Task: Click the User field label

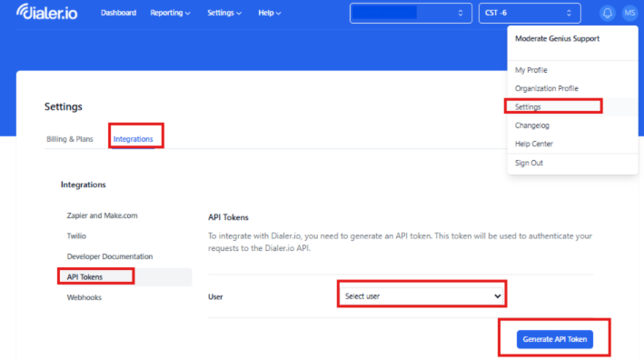Action: pyautogui.click(x=215, y=296)
